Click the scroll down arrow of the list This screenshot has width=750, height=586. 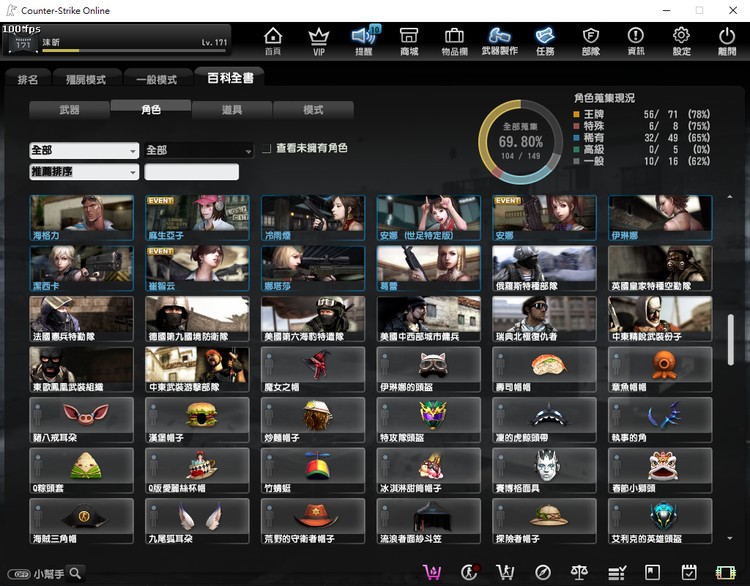tap(730, 539)
